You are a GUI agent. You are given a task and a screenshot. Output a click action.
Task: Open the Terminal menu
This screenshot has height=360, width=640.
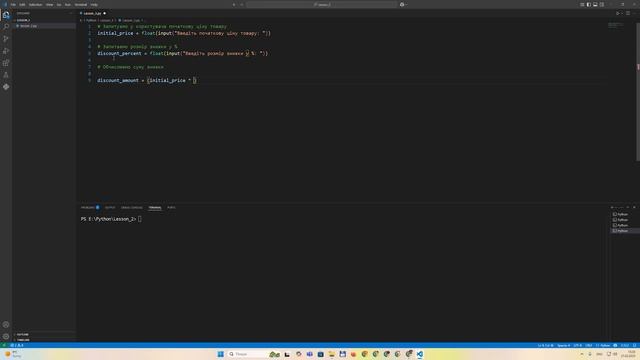(x=81, y=4)
